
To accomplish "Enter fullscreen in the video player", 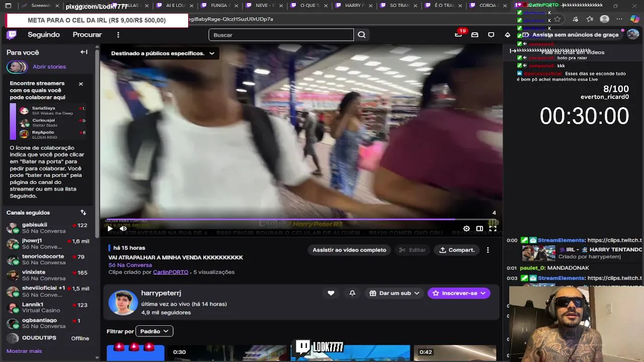I will (x=493, y=228).
